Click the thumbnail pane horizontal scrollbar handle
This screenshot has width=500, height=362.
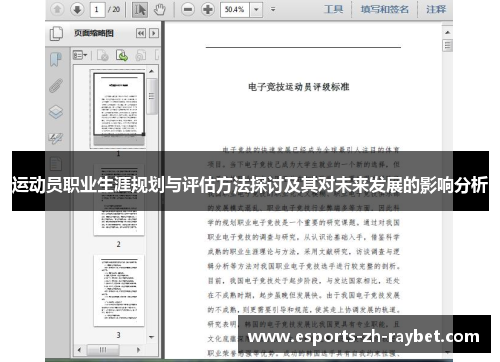[x=103, y=350]
